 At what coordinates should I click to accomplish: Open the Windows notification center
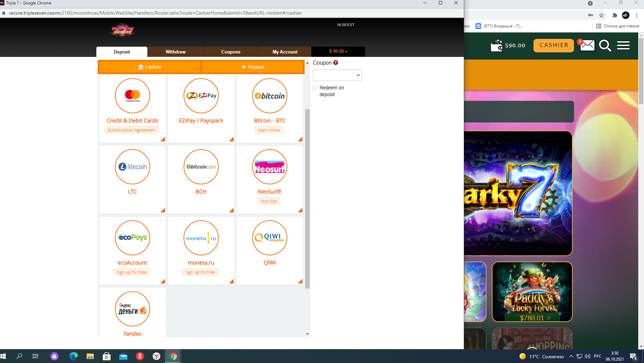pyautogui.click(x=634, y=356)
